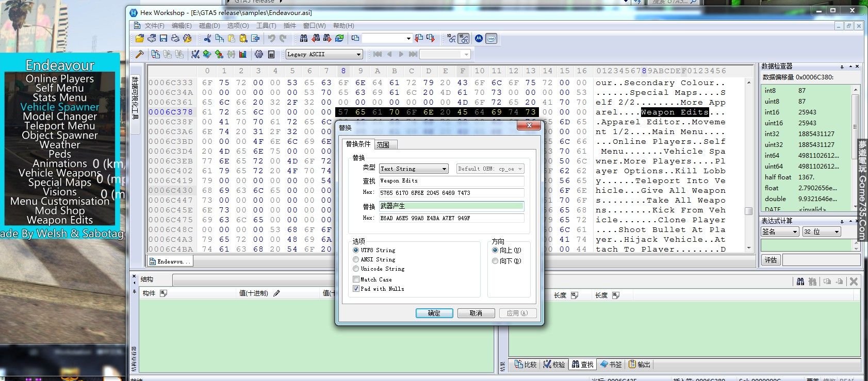Switch to the 比较 results tab
Image resolution: width=868 pixels, height=381 pixels.
click(526, 365)
